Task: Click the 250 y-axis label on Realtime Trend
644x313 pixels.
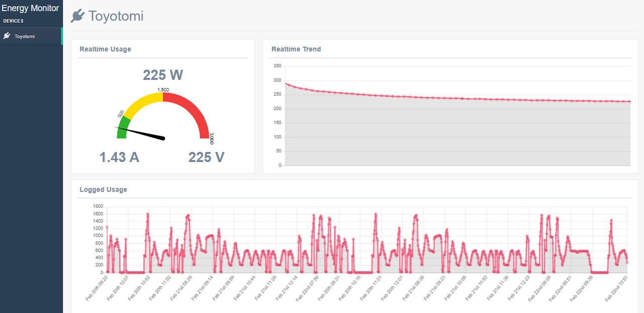Action: (277, 95)
